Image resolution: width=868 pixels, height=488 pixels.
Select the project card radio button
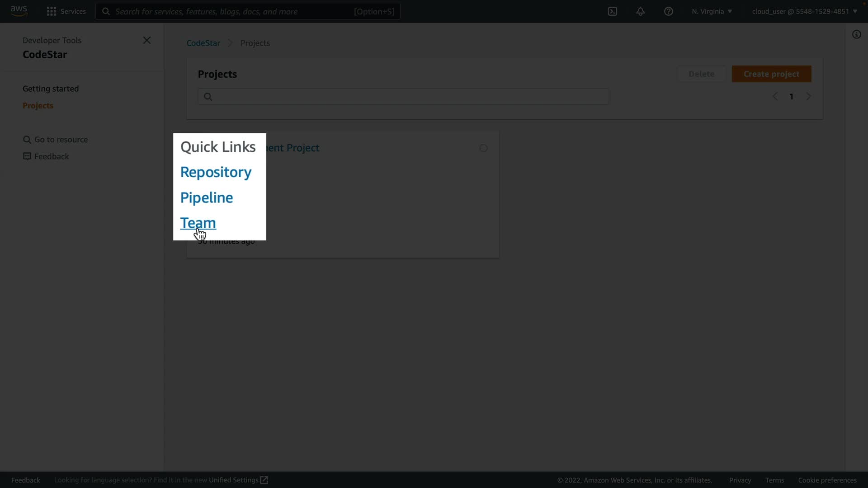483,148
